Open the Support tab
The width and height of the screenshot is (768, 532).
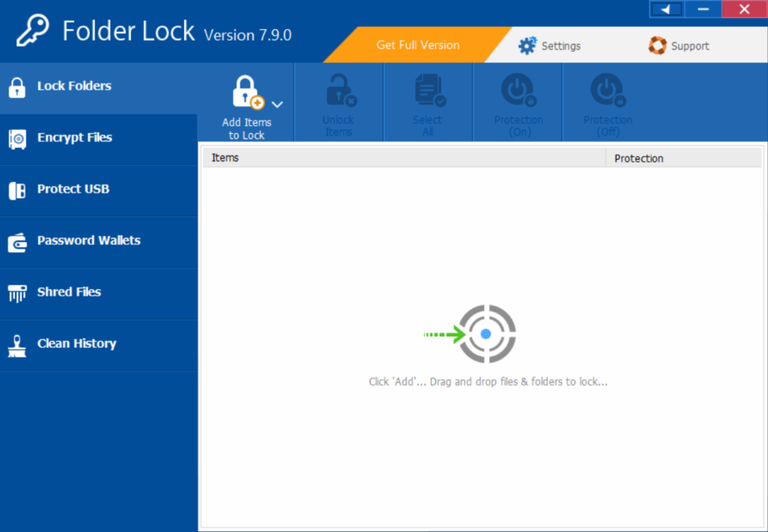(678, 45)
